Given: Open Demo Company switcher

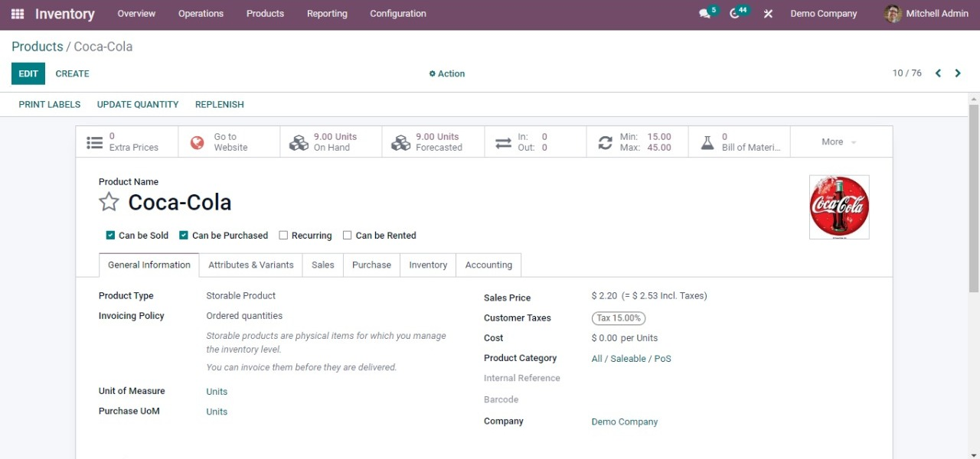Looking at the screenshot, I should point(824,14).
